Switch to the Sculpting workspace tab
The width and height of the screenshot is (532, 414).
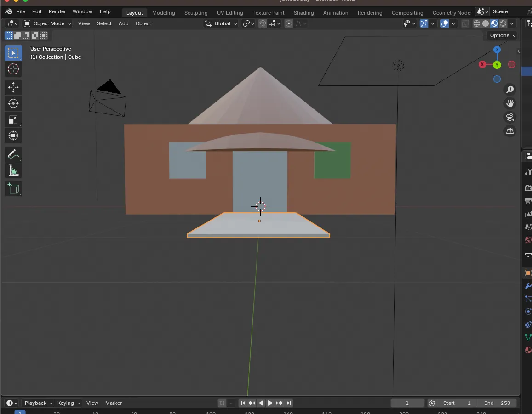click(x=196, y=12)
